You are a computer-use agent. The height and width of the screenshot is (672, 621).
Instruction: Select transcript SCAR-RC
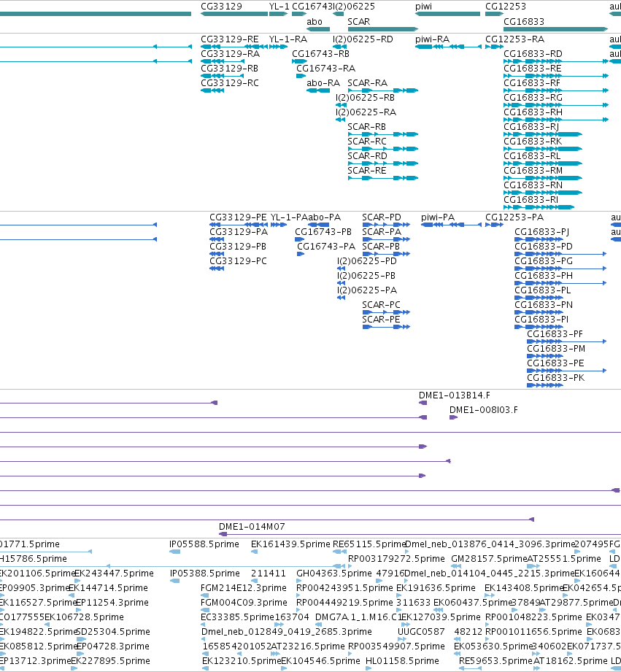click(x=367, y=142)
